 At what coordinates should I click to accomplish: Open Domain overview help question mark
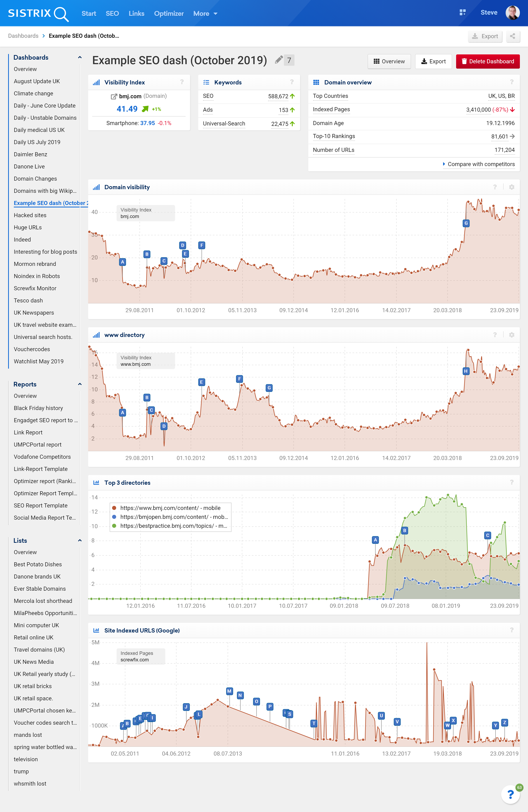(x=512, y=82)
